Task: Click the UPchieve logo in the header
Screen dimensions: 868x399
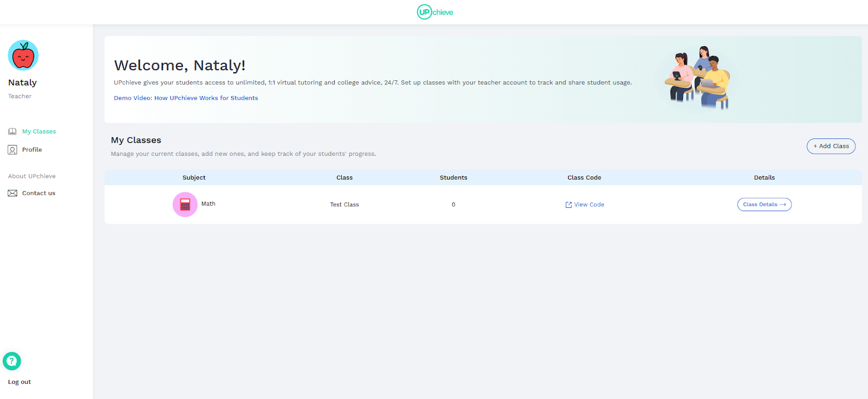Action: pyautogui.click(x=435, y=12)
